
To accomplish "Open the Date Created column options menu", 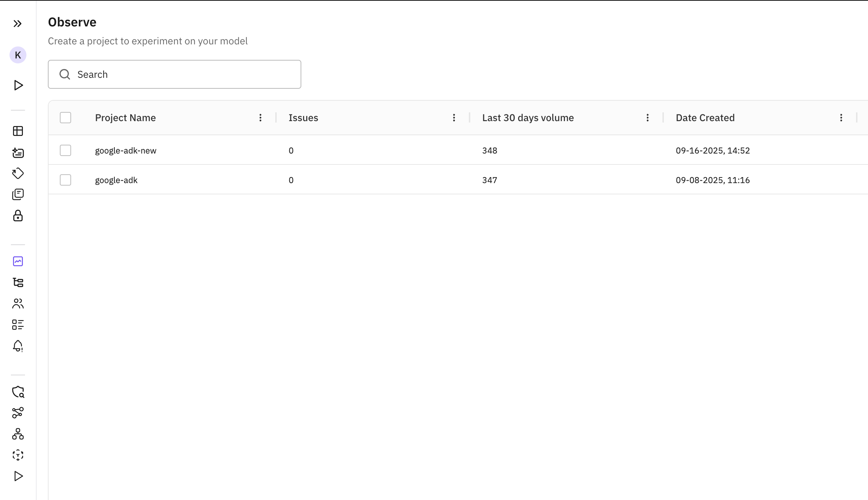I will point(841,118).
